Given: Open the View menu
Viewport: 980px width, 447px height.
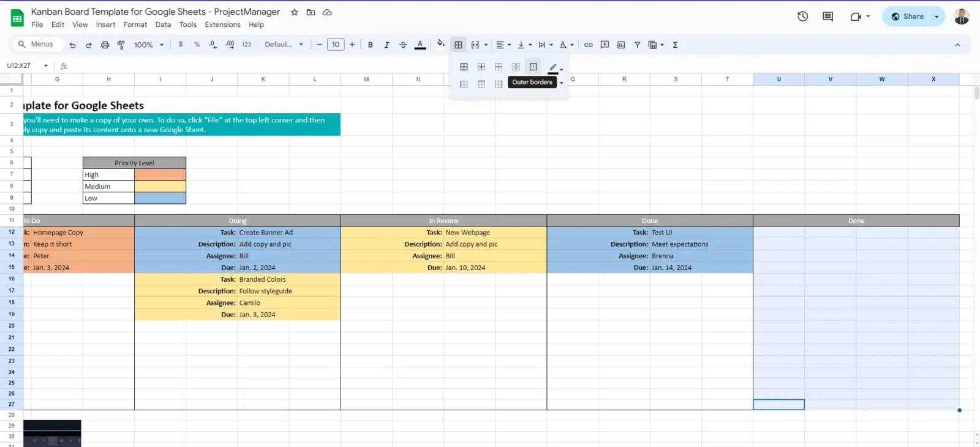Looking at the screenshot, I should [x=80, y=24].
